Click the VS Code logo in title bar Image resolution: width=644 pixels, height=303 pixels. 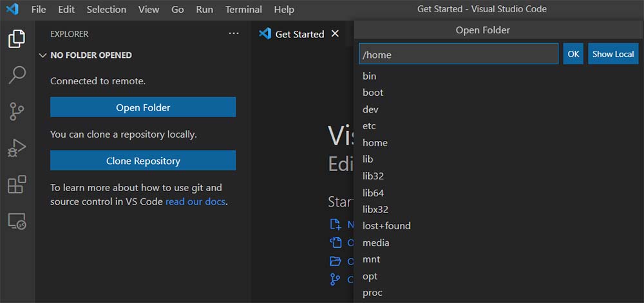[x=12, y=9]
